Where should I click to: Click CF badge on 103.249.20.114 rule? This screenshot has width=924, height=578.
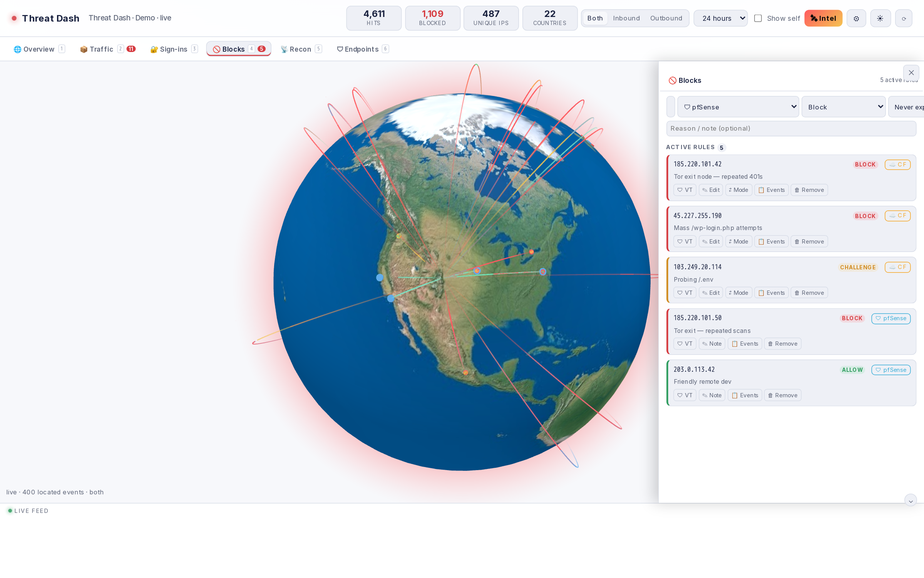click(x=897, y=267)
